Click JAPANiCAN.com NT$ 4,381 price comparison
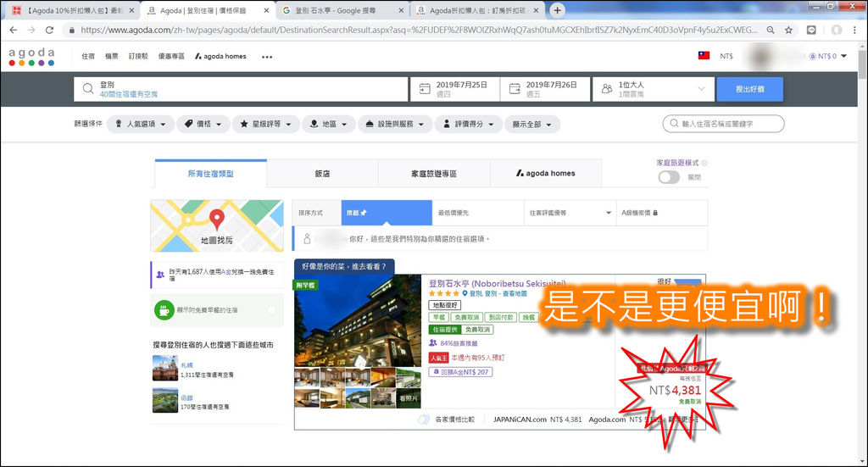Viewport: 868px width, 467px height. coord(537,420)
